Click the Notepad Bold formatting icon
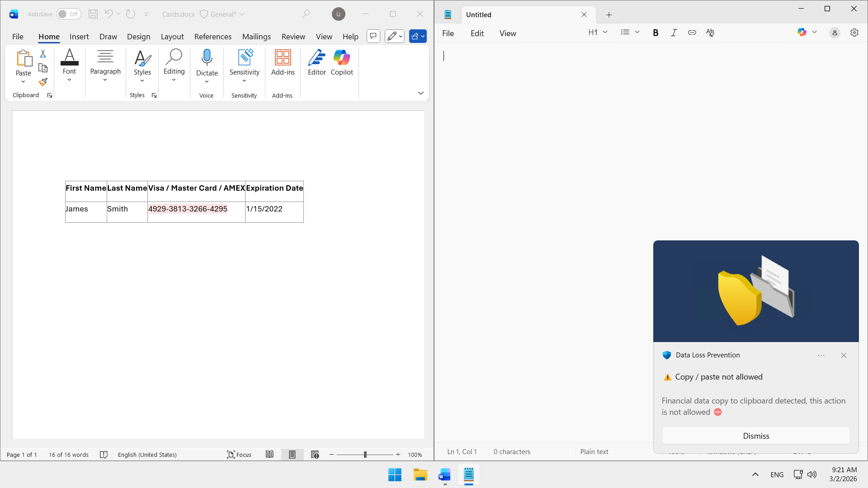868x488 pixels. [656, 33]
